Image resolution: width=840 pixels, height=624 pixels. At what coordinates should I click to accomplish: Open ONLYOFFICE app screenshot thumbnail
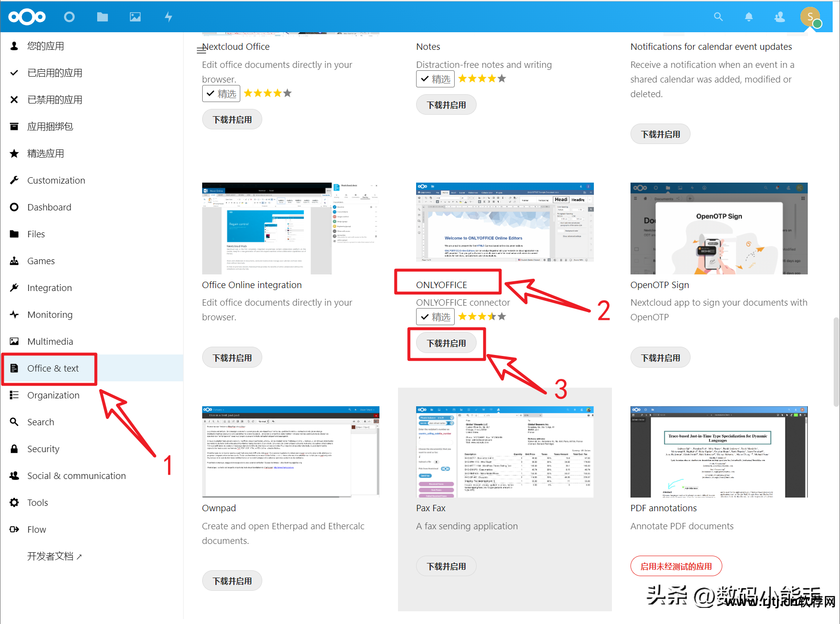tap(504, 222)
